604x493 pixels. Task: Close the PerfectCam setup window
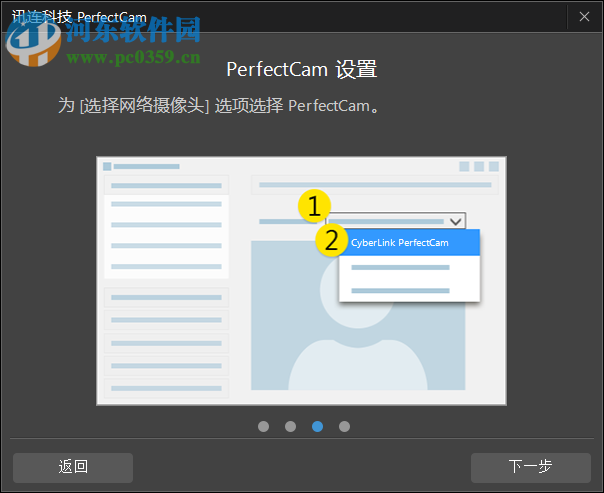pos(584,17)
